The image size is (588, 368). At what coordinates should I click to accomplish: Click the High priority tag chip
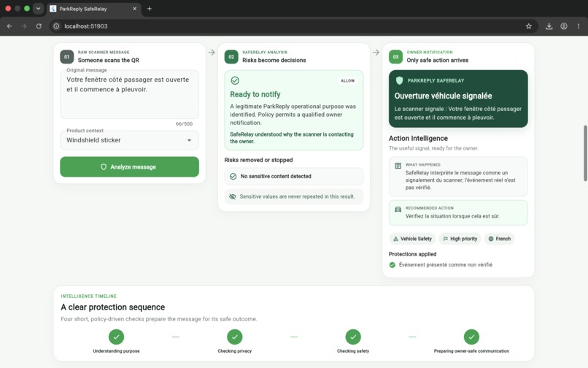pos(460,239)
